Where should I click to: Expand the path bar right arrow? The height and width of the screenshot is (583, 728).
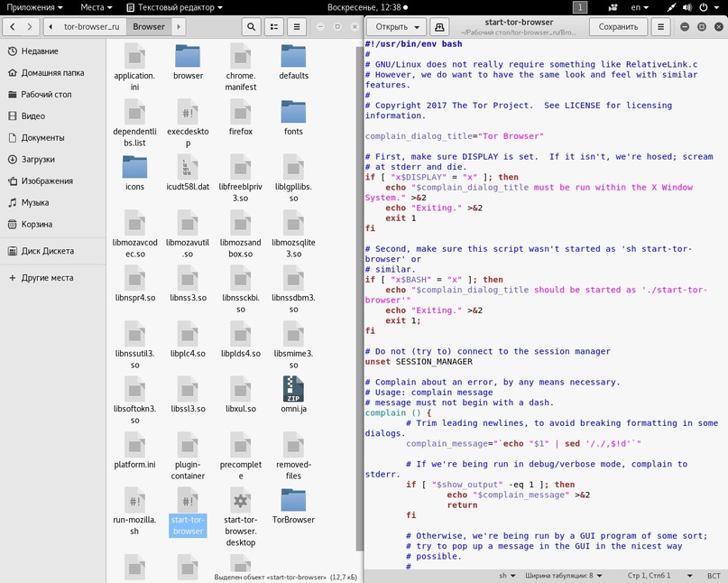[179, 26]
